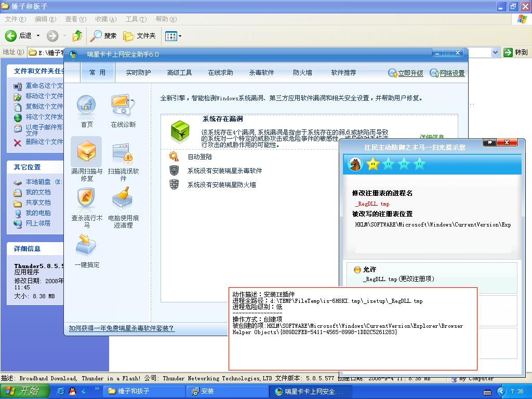Click the shield icon beside 系统没有安装瑞星杀毒软件

[x=174, y=170]
